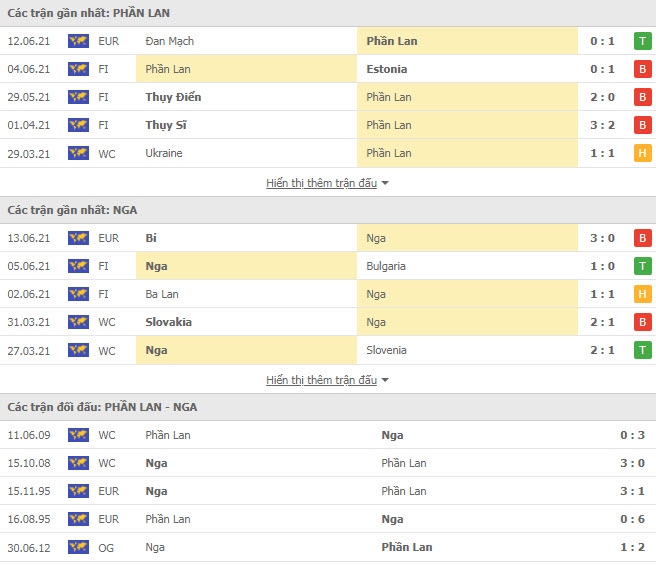This screenshot has width=656, height=566.
Task: Expand more matches under Phần Lan section
Action: (321, 183)
